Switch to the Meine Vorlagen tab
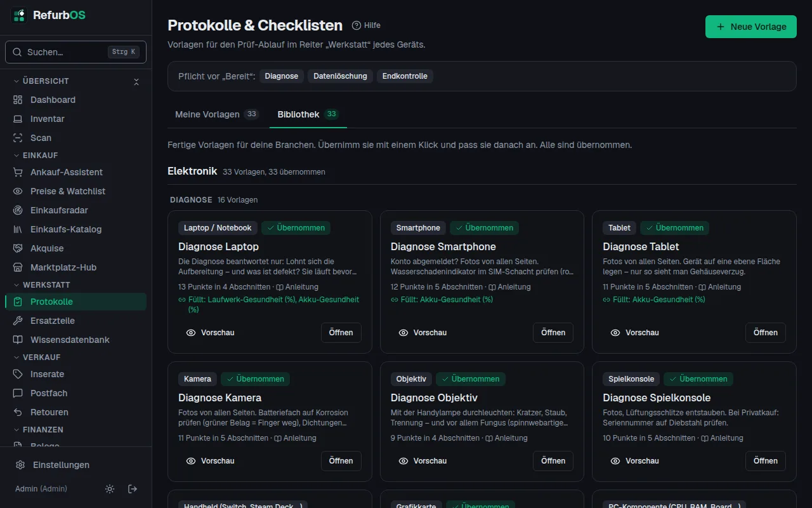 tap(217, 114)
